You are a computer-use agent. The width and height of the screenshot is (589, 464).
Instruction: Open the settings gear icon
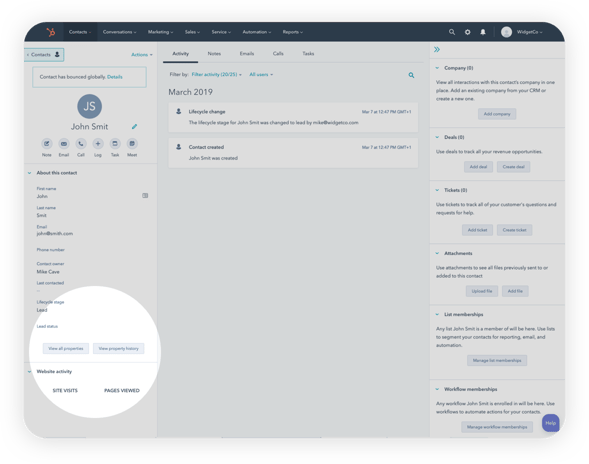(467, 32)
